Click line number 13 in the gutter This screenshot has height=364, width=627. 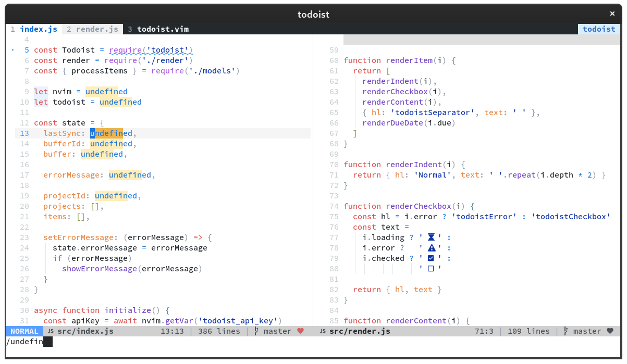pyautogui.click(x=24, y=133)
